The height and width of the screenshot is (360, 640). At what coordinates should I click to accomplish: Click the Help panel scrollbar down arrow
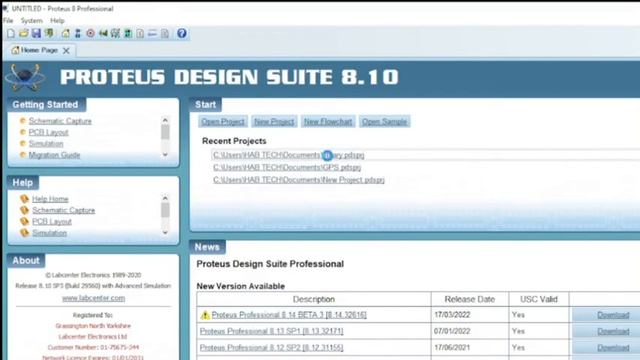point(165,232)
